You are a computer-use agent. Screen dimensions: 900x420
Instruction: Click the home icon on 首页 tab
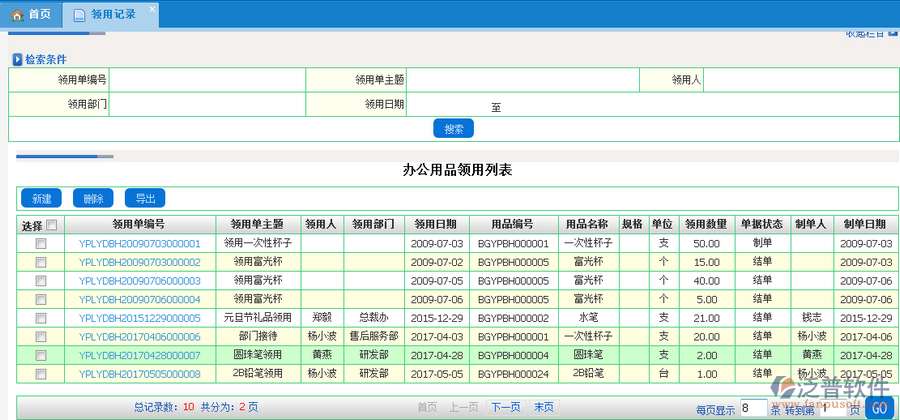coord(16,15)
